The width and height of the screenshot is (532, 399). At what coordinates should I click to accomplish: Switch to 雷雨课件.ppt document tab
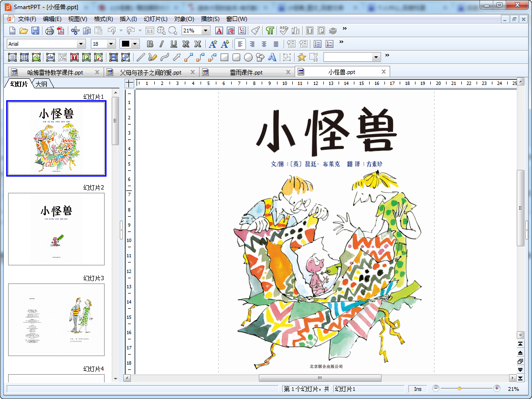pos(246,72)
